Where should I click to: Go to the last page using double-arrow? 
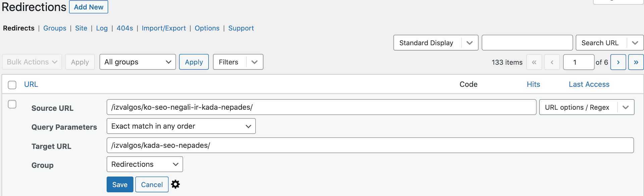click(x=636, y=62)
